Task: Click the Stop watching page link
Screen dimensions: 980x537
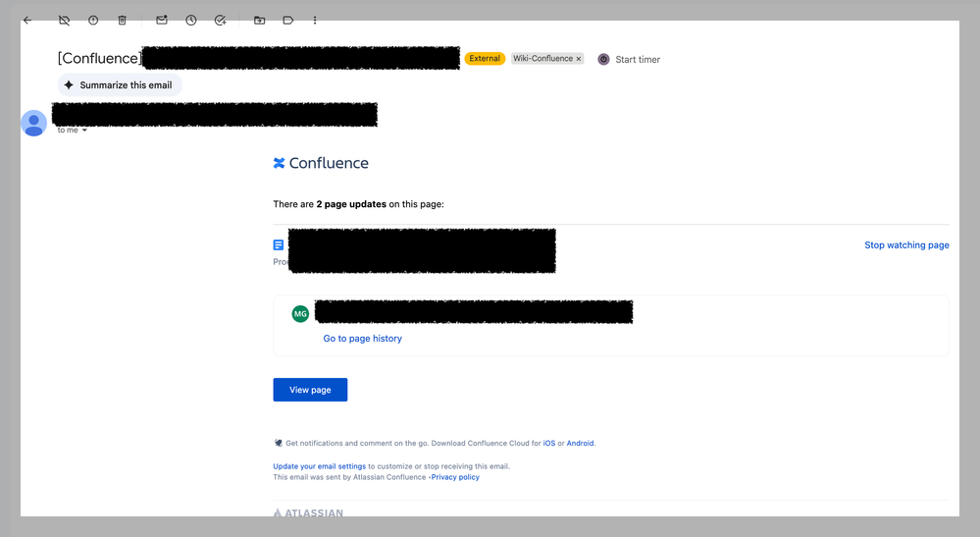Action: pyautogui.click(x=906, y=245)
